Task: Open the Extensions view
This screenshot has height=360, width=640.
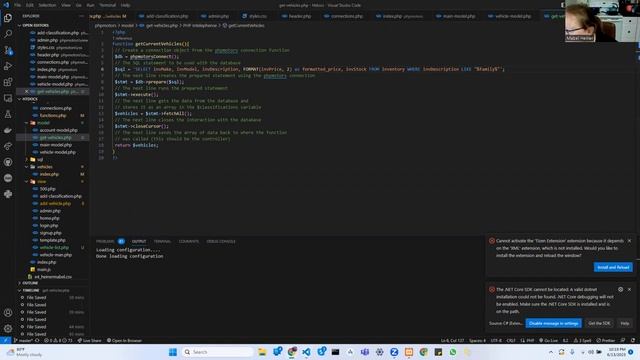Action: [x=8, y=82]
